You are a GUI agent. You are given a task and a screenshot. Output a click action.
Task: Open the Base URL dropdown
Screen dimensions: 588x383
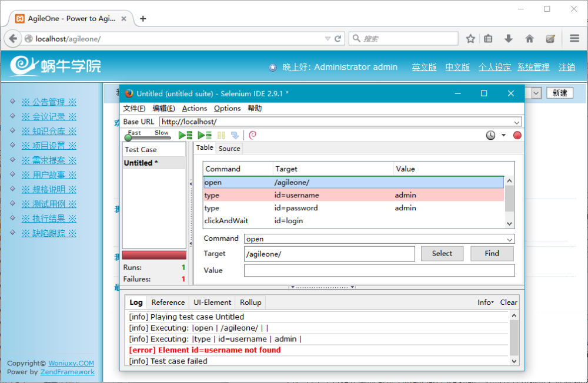[x=517, y=122]
